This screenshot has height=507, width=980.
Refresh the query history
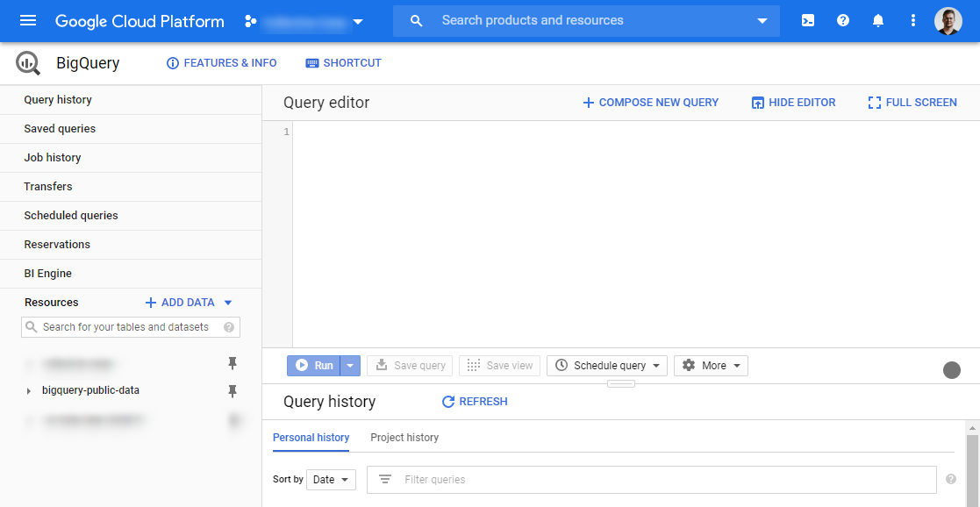(475, 402)
